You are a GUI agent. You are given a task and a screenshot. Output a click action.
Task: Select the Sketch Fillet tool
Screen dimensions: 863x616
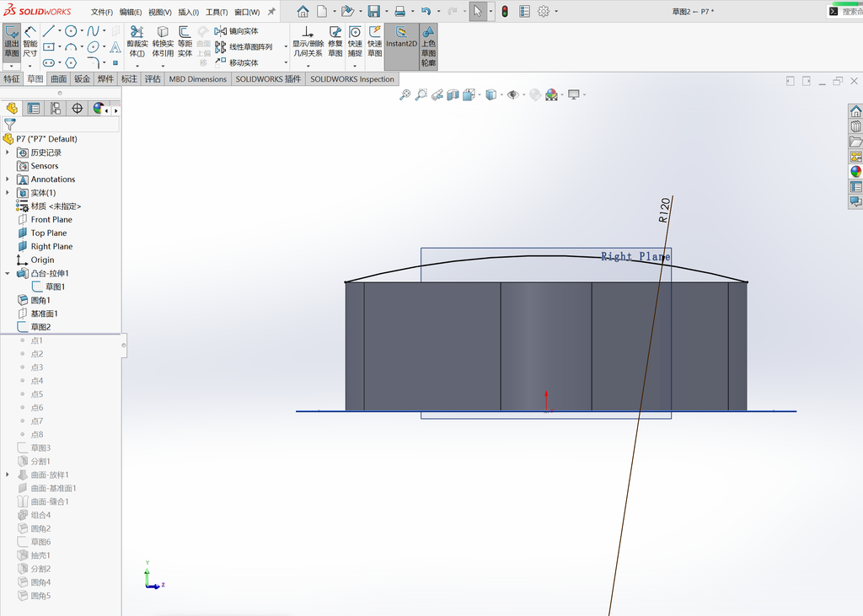[93, 62]
